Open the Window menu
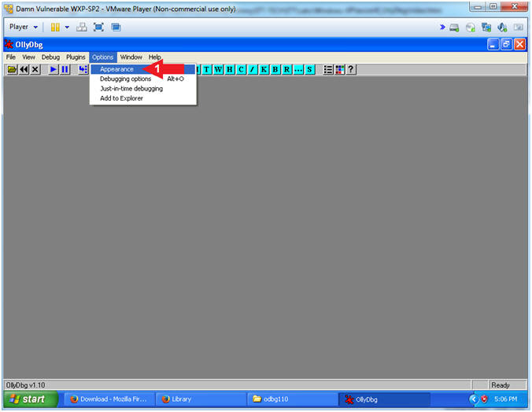The height and width of the screenshot is (412, 532). coord(131,57)
